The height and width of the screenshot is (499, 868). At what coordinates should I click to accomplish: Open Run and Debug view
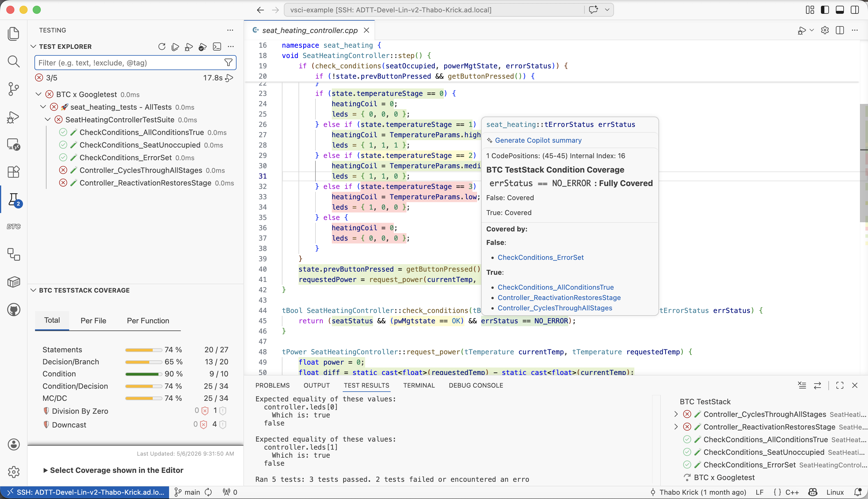13,117
